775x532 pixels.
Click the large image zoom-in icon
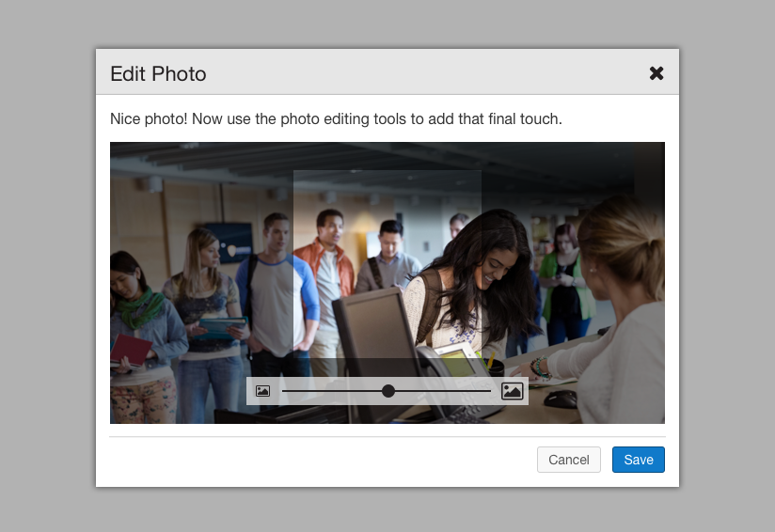(512, 391)
